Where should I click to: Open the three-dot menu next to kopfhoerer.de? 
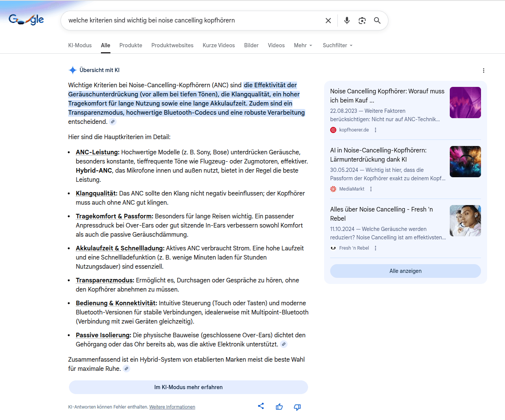click(x=376, y=130)
